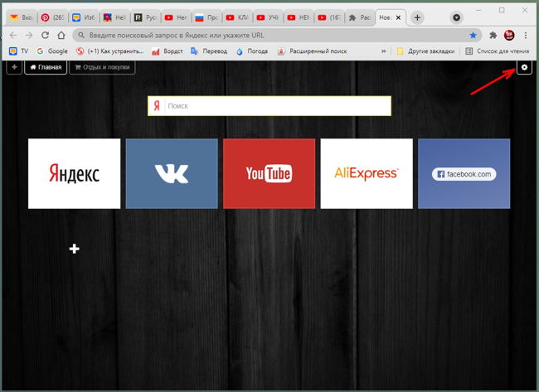Open a new browser tab
Viewport: 539px width, 392px height.
pyautogui.click(x=417, y=17)
